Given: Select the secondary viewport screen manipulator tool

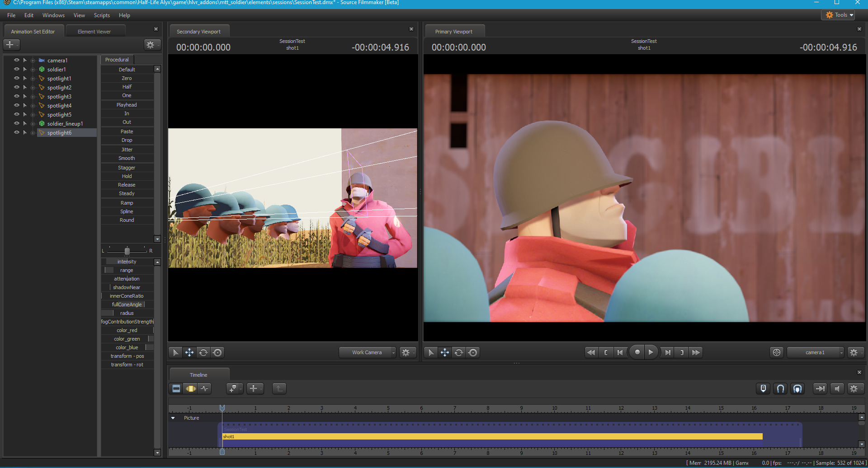Looking at the screenshot, I should (217, 352).
